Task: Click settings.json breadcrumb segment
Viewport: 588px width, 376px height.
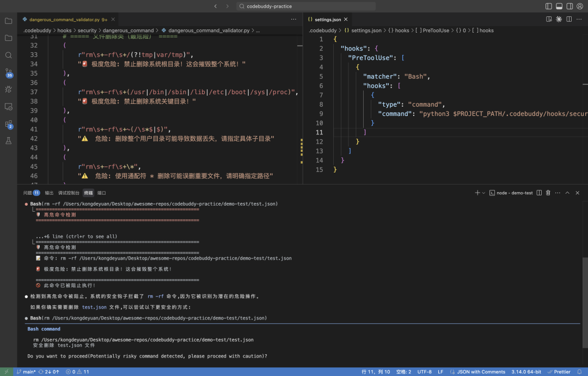Action: click(363, 30)
